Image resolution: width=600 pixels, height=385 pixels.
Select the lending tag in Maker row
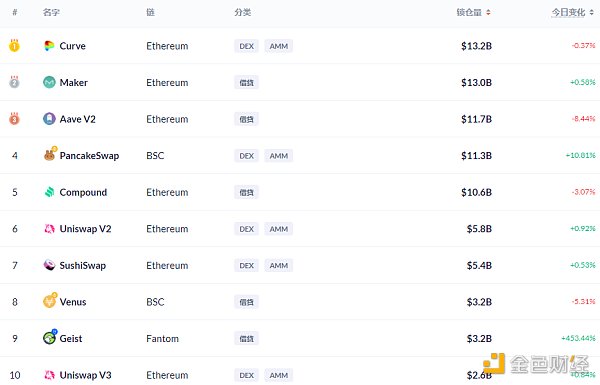(246, 83)
